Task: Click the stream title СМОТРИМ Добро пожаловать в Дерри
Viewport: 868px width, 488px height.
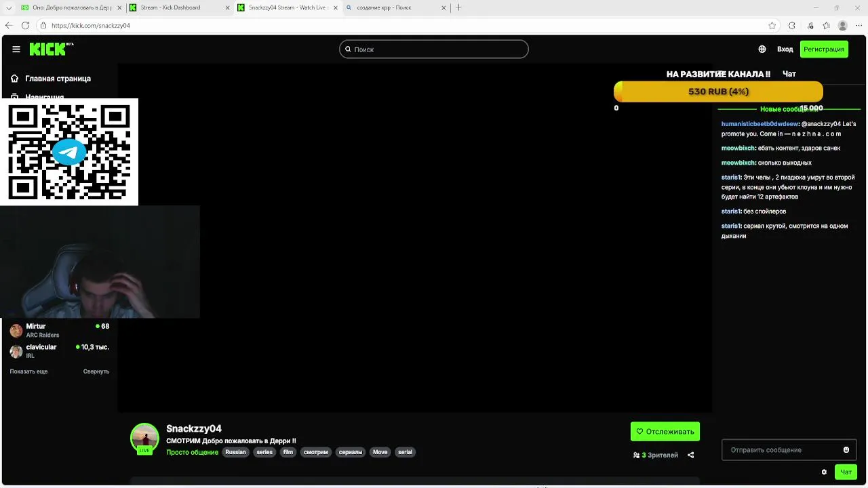Action: 231,441
